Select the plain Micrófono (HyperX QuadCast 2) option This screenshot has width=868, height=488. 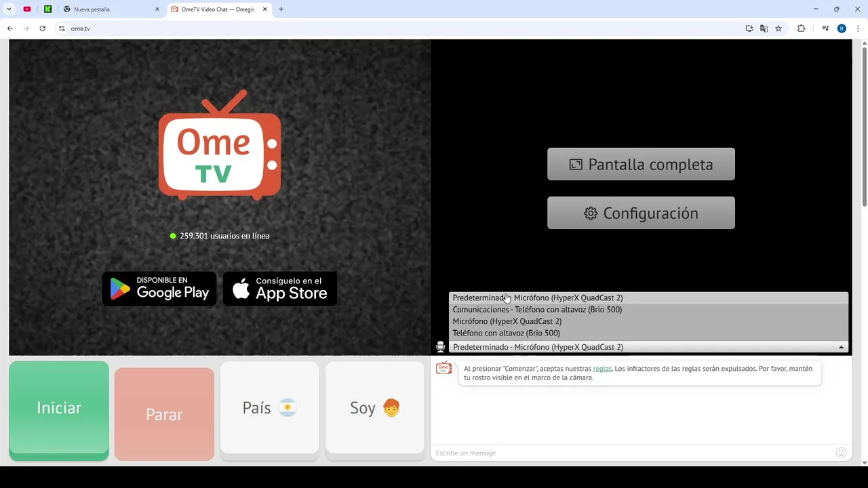click(x=648, y=321)
